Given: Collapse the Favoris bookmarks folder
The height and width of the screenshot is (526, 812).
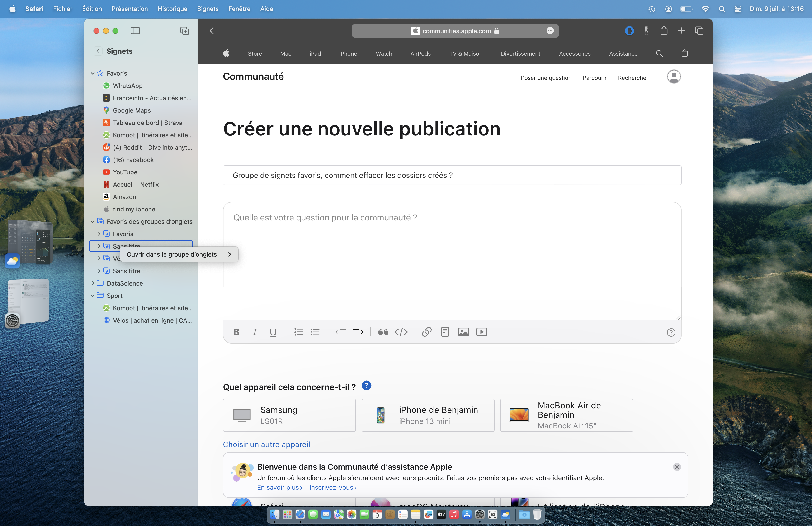Looking at the screenshot, I should click(92, 73).
